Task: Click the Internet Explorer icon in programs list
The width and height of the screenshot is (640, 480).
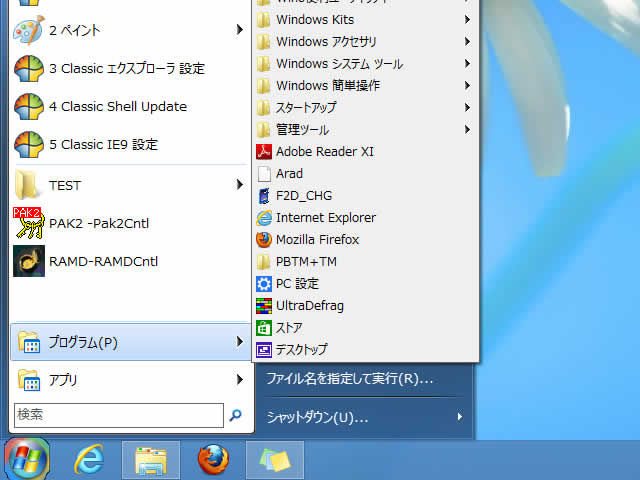Action: pos(264,218)
